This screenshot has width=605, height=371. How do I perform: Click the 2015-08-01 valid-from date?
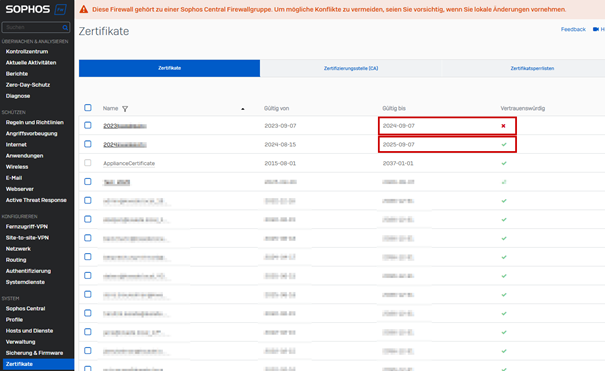click(x=280, y=164)
